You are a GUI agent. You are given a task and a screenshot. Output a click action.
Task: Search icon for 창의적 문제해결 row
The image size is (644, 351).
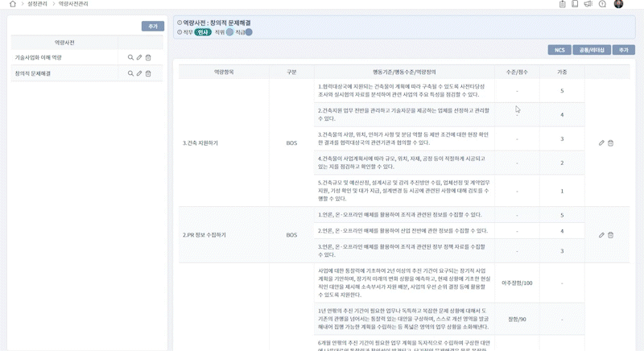coord(130,73)
